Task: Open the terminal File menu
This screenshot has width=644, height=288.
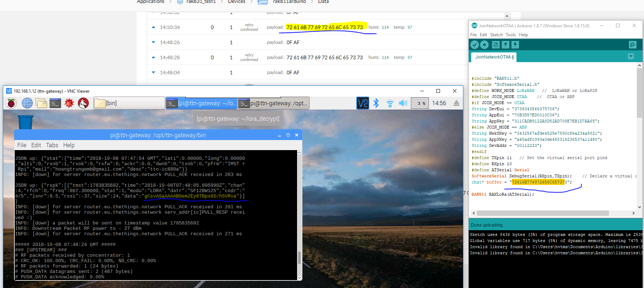Action: pyautogui.click(x=22, y=145)
